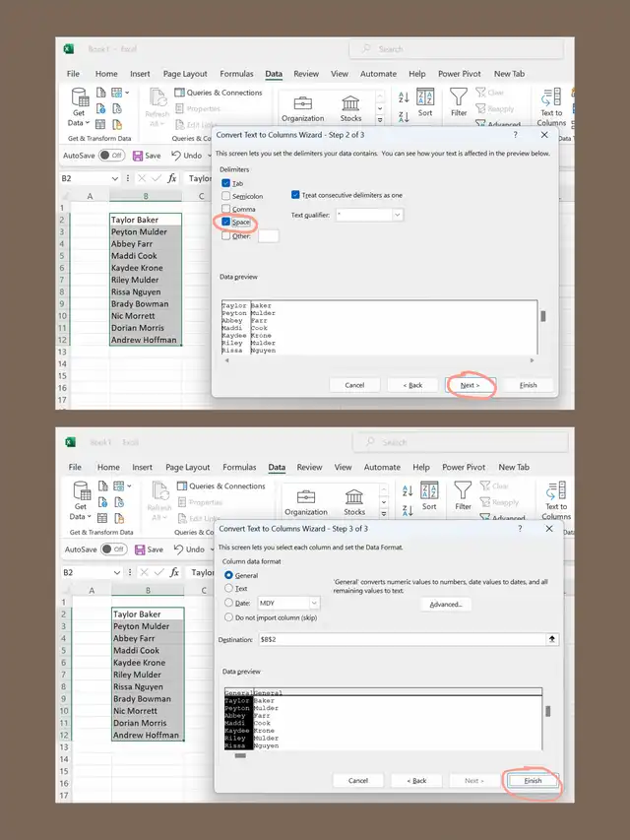Image resolution: width=630 pixels, height=840 pixels.
Task: Click the Next button in Step 2 wizard
Action: tap(470, 385)
